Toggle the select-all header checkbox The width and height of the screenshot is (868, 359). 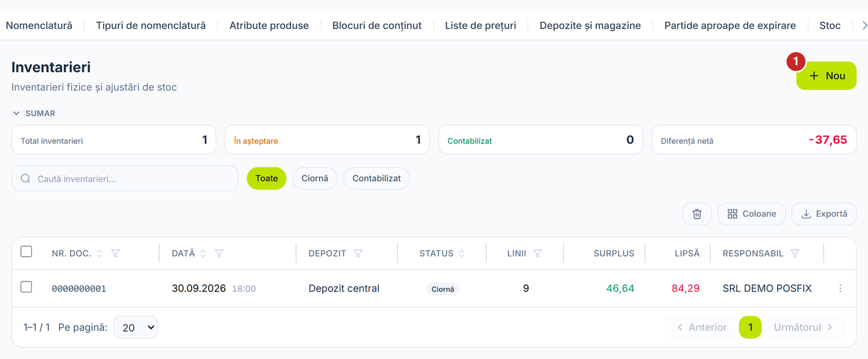pyautogui.click(x=26, y=251)
